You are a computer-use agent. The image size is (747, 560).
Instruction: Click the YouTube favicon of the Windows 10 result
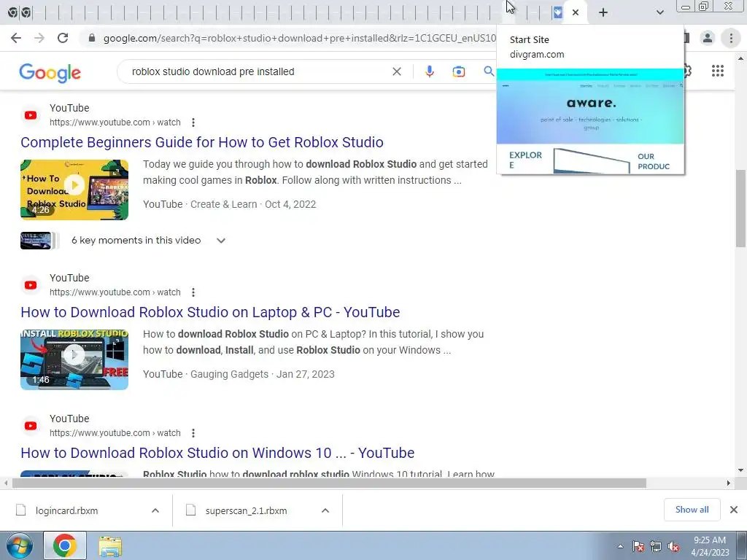[31, 426]
